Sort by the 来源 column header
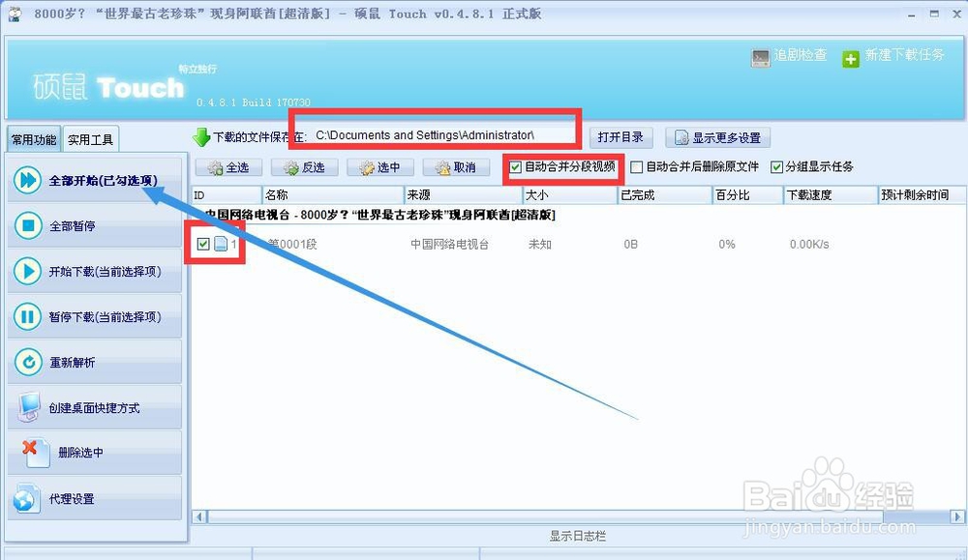This screenshot has width=968, height=560. [x=464, y=195]
